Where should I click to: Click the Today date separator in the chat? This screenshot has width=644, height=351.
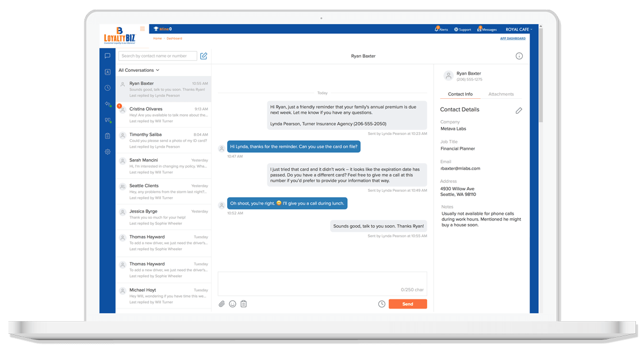(x=323, y=93)
